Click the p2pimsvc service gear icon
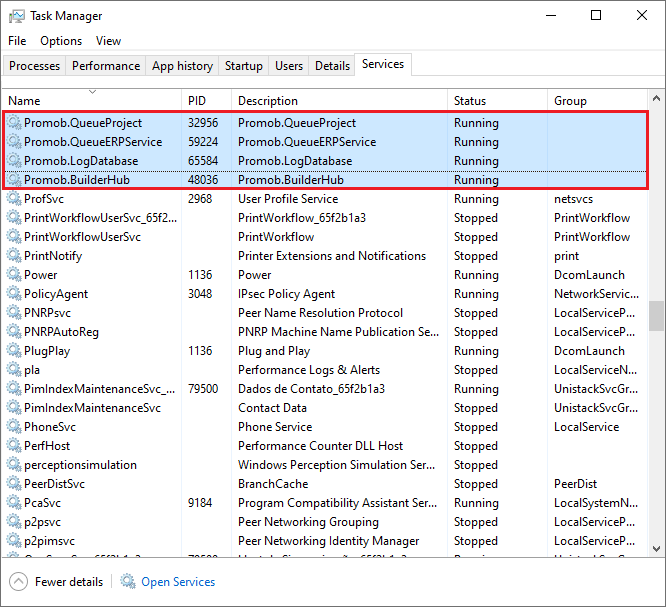This screenshot has width=666, height=607. (14, 541)
